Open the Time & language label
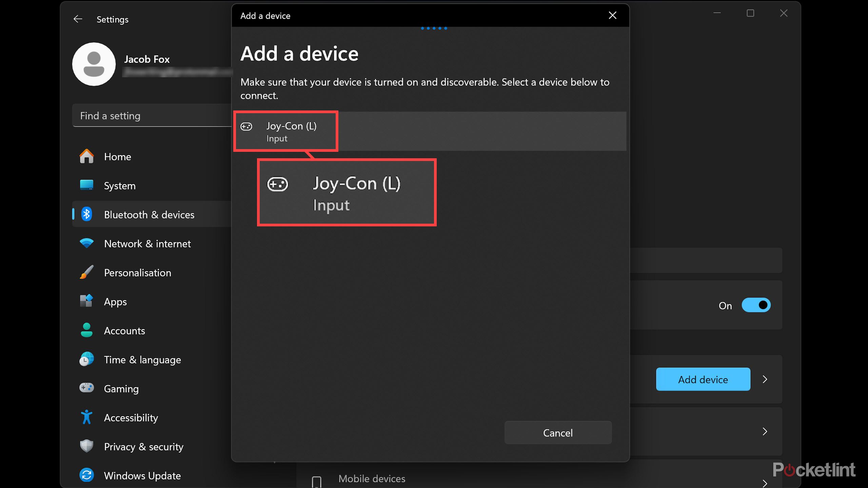Viewport: 868px width, 488px height. pos(142,360)
